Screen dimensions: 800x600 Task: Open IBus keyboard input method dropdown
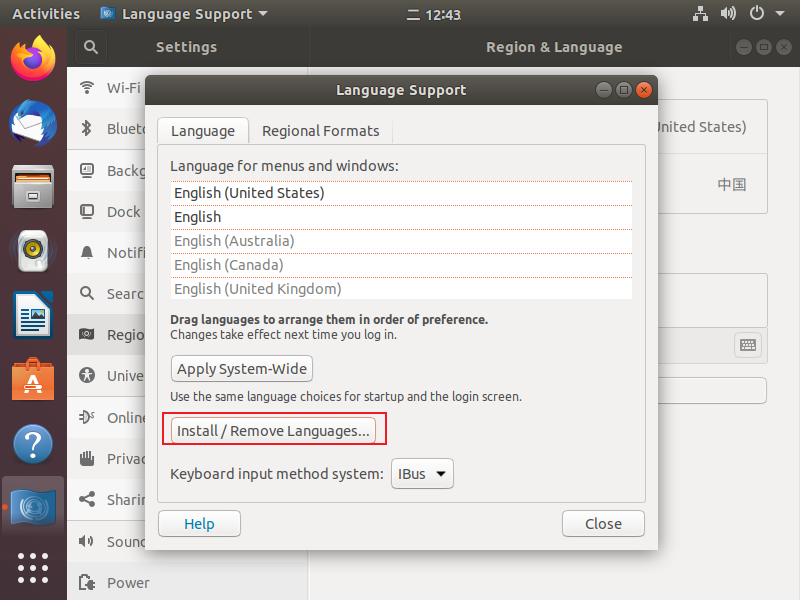pos(422,474)
